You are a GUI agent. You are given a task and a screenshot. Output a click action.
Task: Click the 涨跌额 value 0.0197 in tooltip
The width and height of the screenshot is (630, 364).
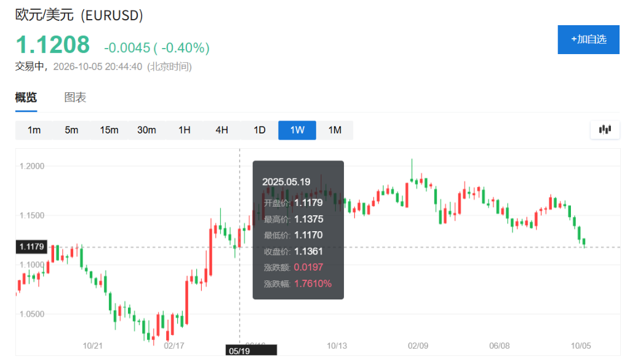point(309,267)
